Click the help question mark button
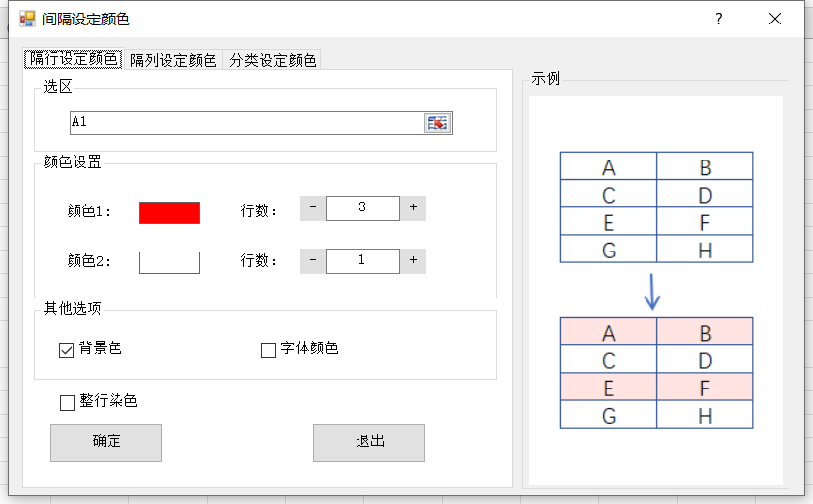The width and height of the screenshot is (813, 504). pyautogui.click(x=718, y=19)
